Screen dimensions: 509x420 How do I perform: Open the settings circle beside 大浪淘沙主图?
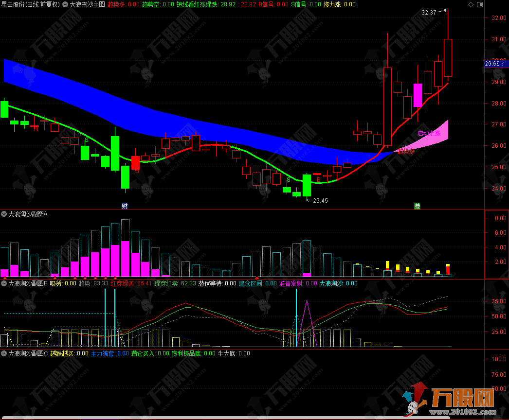pyautogui.click(x=65, y=4)
